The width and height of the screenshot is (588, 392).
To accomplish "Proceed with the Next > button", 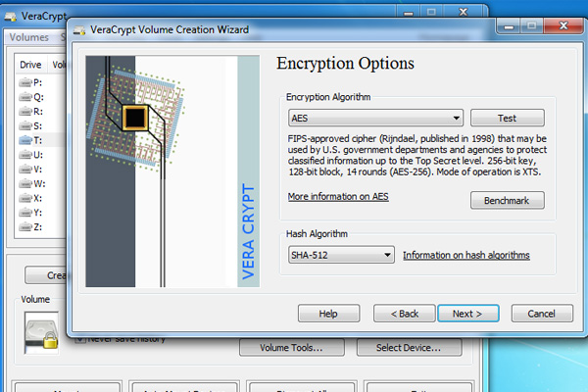I will 468,314.
